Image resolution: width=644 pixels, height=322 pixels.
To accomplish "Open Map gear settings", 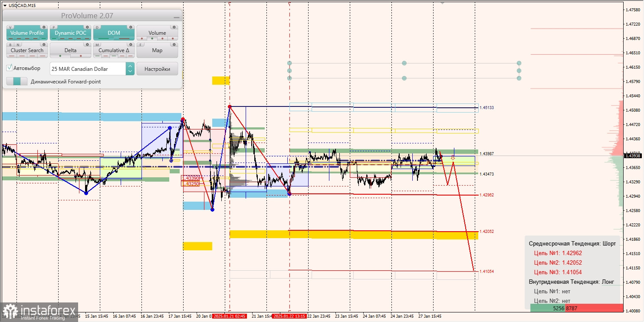I will point(174,44).
